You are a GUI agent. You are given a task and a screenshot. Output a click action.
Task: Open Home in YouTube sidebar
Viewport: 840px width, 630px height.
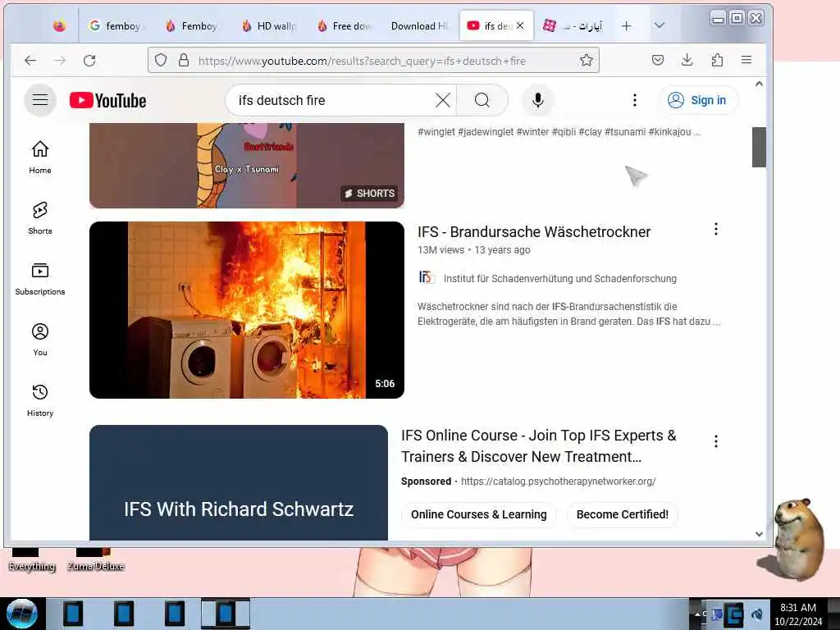(40, 157)
